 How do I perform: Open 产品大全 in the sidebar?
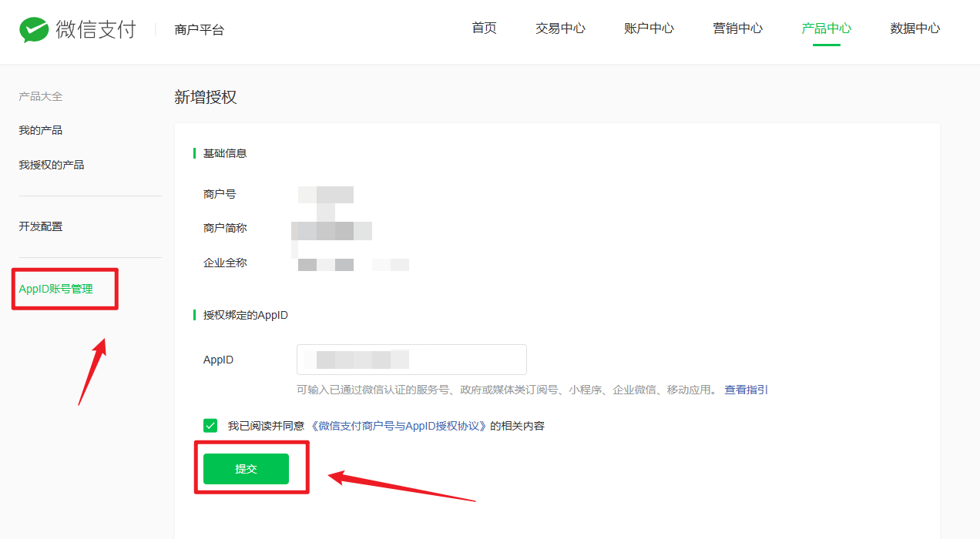(x=41, y=96)
